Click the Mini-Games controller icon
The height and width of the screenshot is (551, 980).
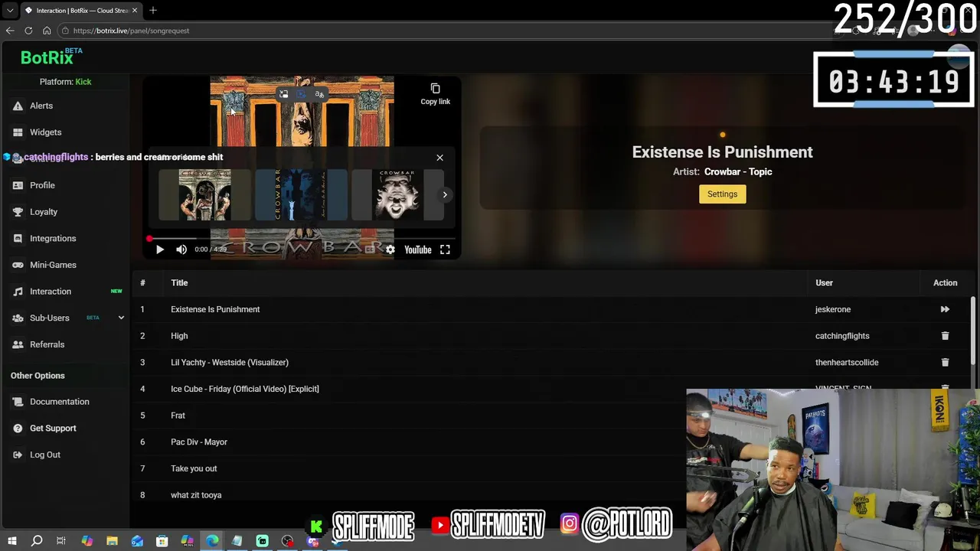(x=18, y=265)
